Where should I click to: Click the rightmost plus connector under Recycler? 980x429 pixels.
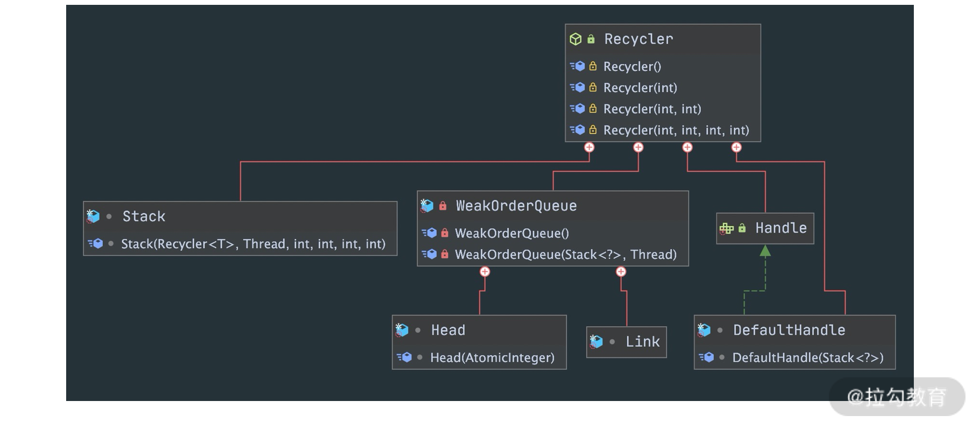point(736,147)
